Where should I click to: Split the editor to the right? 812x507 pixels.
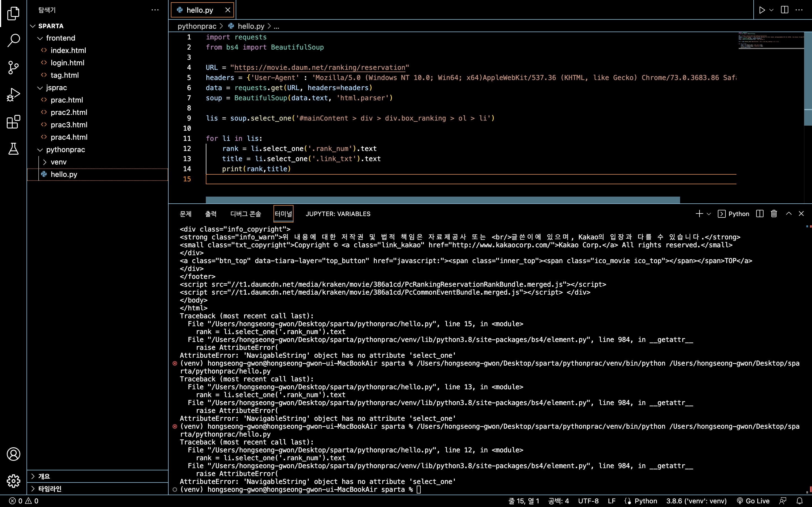pyautogui.click(x=784, y=10)
